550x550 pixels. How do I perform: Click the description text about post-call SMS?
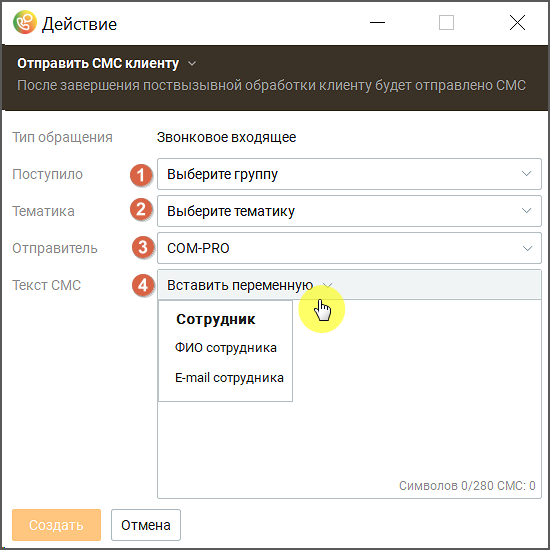271,85
